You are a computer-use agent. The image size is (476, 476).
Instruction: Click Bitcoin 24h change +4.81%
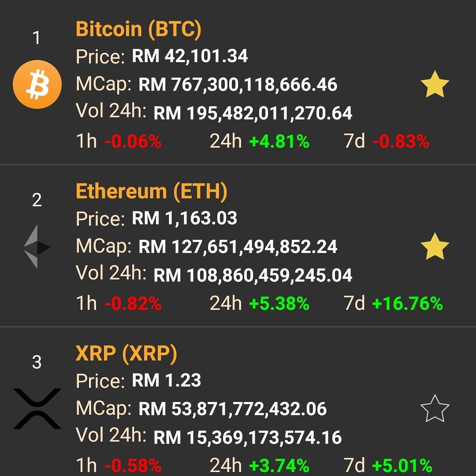[279, 142]
